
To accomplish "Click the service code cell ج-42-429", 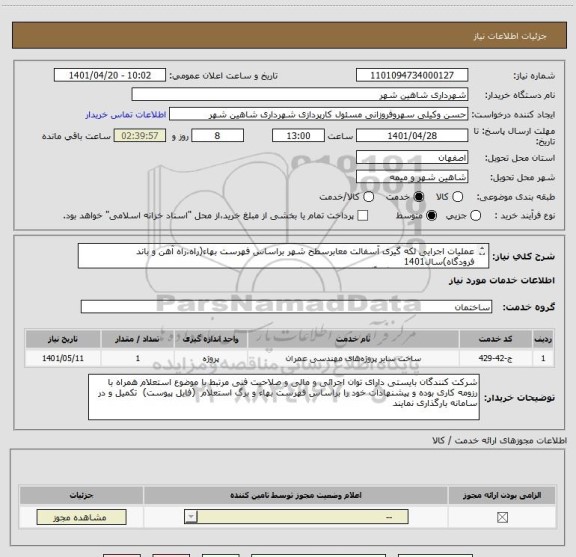I will (495, 358).
